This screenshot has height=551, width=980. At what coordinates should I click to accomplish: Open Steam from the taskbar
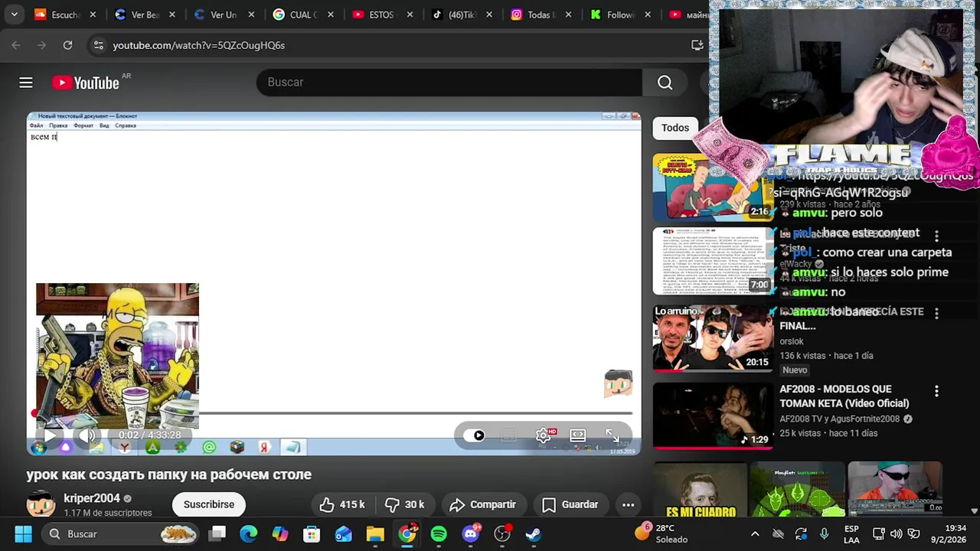coord(534,533)
